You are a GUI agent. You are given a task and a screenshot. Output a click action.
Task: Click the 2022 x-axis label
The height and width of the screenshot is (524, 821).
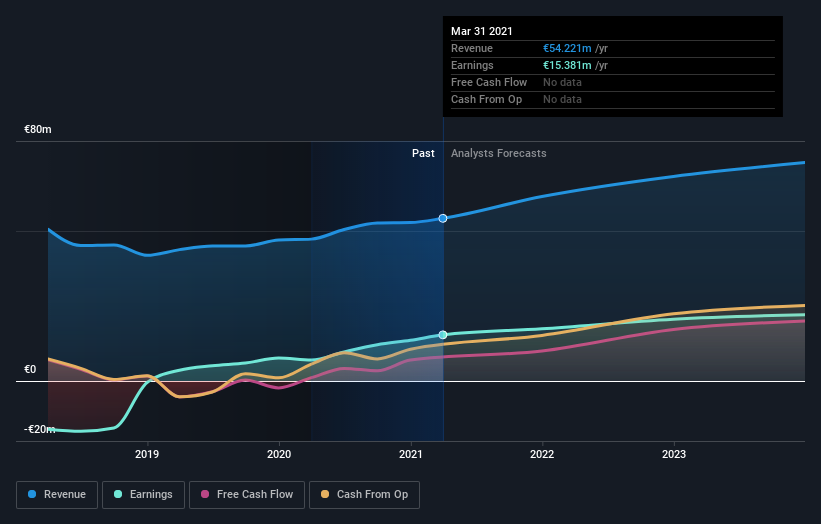(542, 454)
